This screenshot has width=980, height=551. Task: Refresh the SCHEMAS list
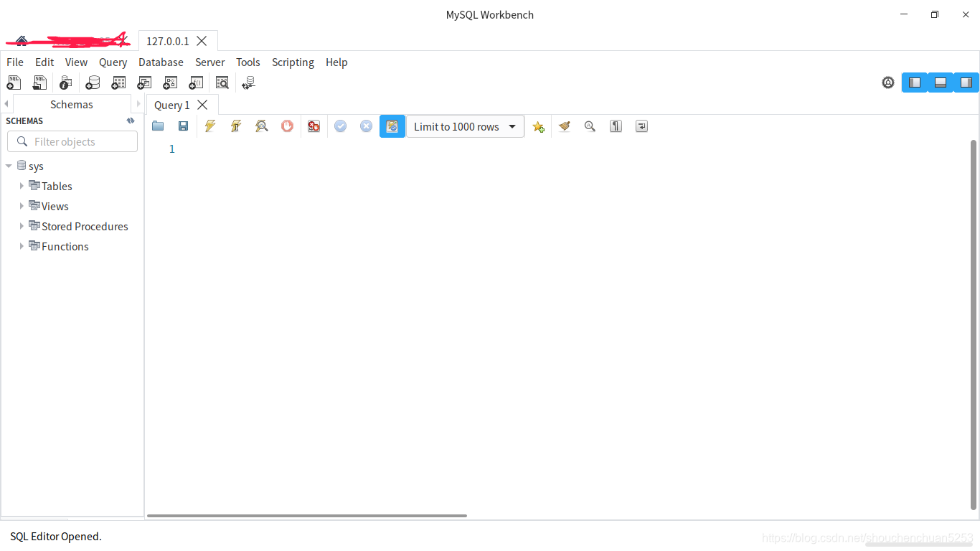coord(131,121)
